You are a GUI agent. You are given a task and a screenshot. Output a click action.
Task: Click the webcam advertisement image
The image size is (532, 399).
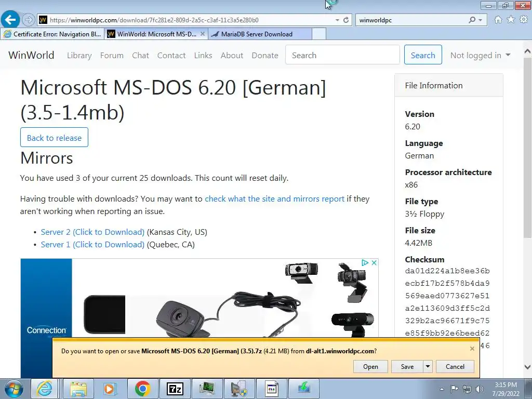point(199,298)
